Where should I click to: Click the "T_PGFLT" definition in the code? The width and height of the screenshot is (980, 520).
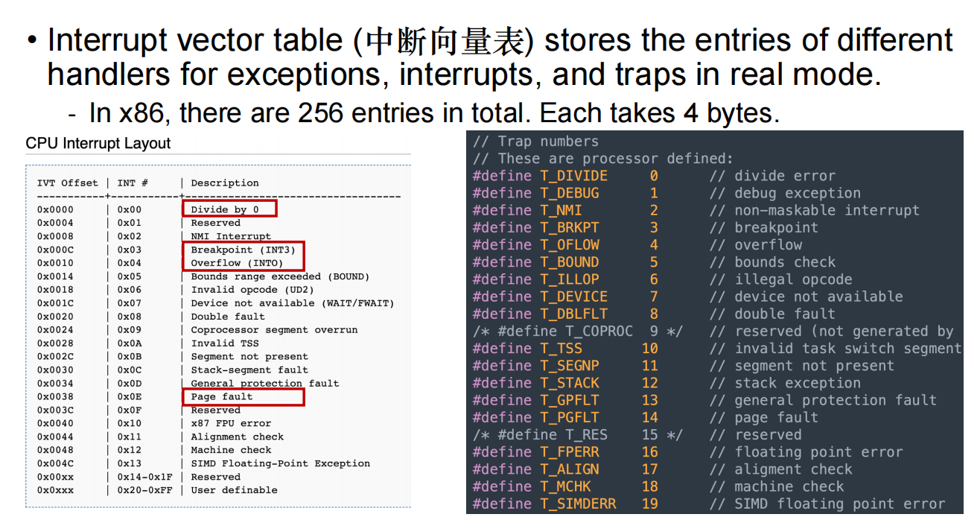[x=570, y=417]
